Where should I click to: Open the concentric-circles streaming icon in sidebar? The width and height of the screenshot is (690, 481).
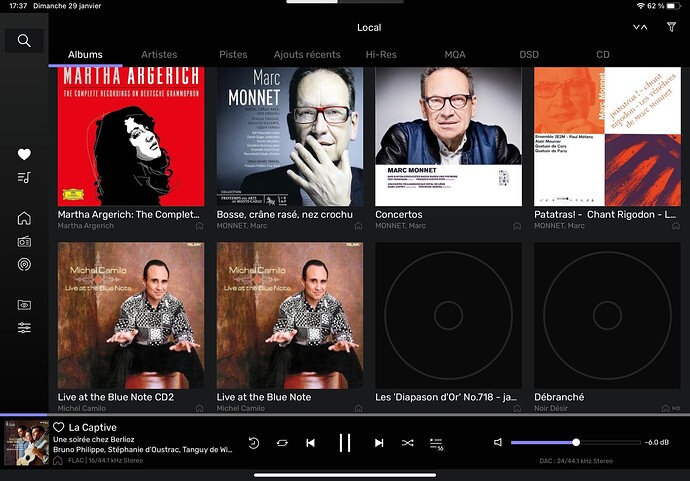(x=24, y=264)
